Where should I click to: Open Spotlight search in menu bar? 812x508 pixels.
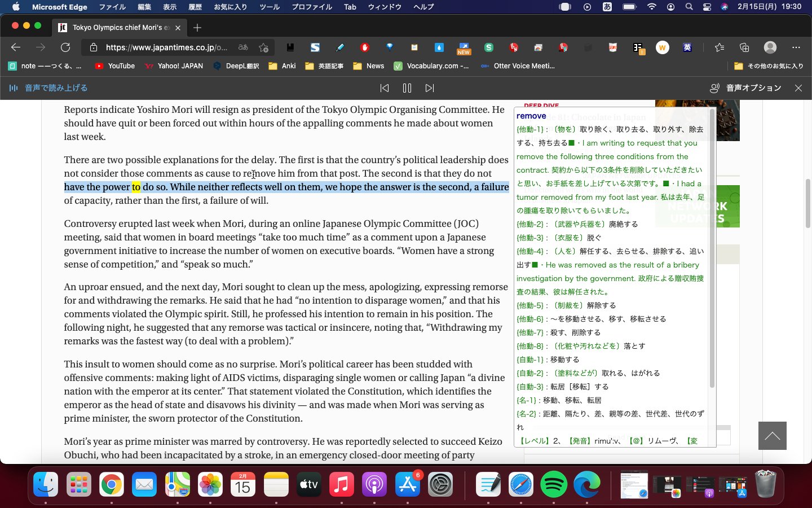tap(689, 7)
